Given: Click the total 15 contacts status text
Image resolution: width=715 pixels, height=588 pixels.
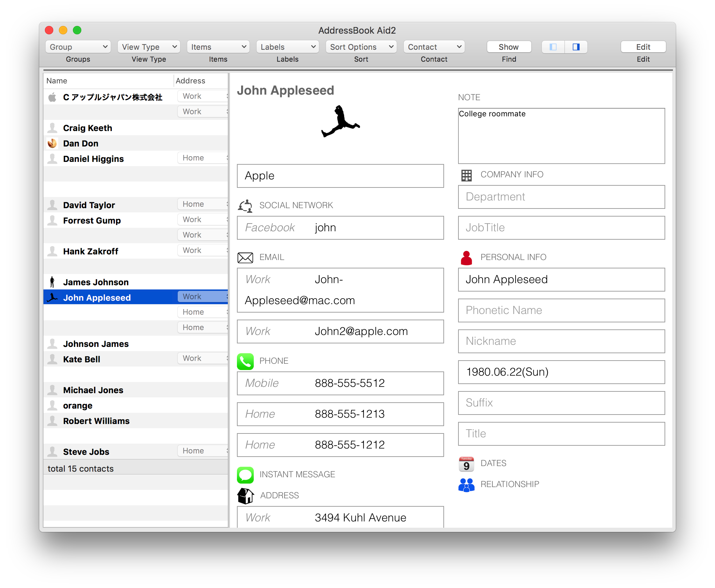Looking at the screenshot, I should [81, 469].
